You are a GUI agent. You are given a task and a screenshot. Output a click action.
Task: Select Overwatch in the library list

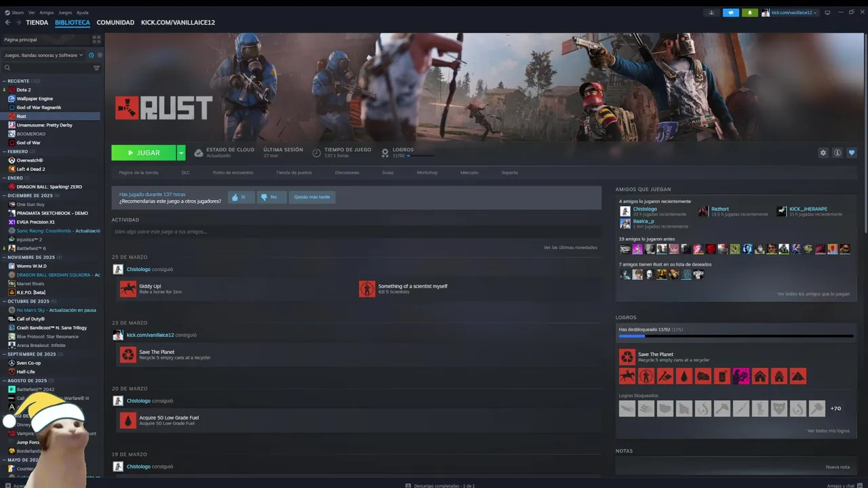(x=30, y=160)
